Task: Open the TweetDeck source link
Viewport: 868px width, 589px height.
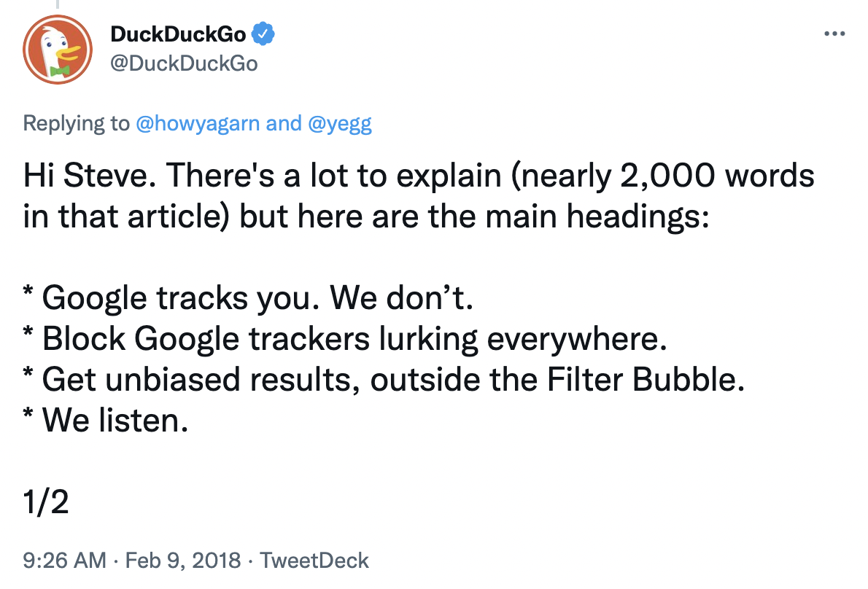Action: [314, 561]
